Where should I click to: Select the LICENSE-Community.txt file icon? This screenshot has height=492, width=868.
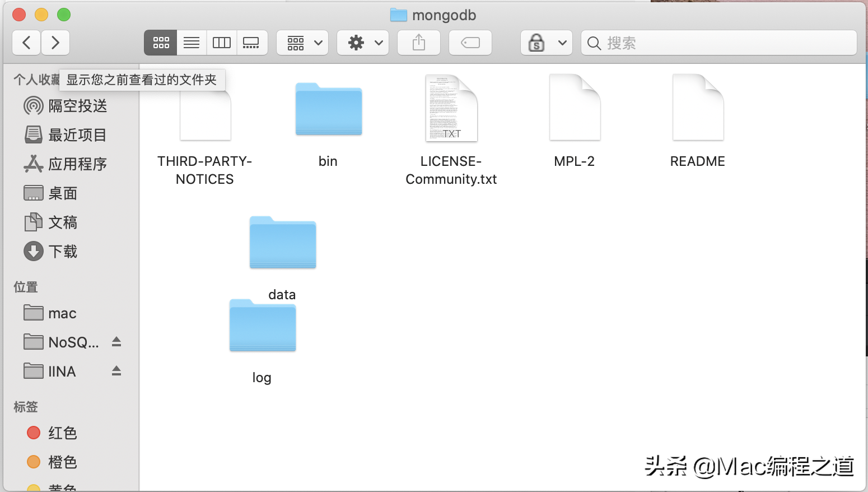pyautogui.click(x=451, y=108)
